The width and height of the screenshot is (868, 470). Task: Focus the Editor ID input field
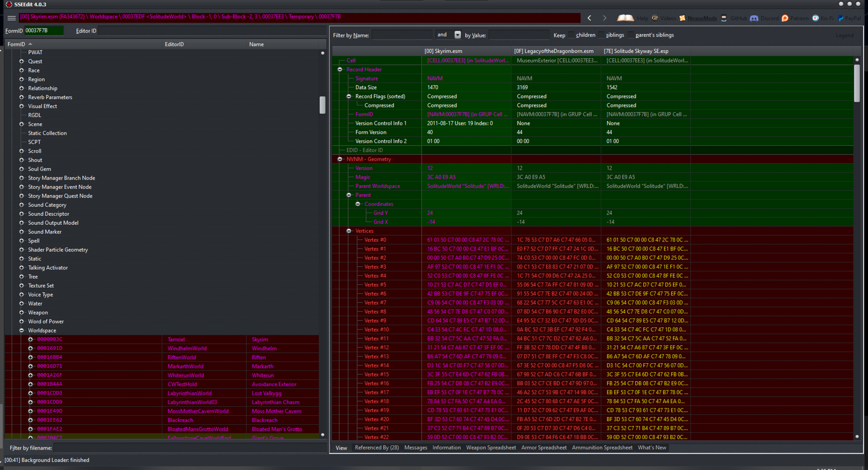click(212, 31)
